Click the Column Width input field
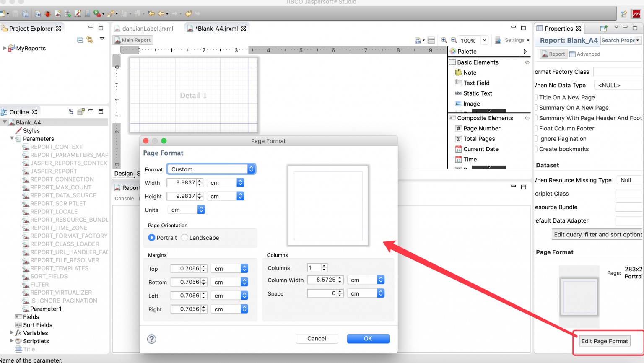This screenshot has width=644, height=363. click(x=322, y=280)
